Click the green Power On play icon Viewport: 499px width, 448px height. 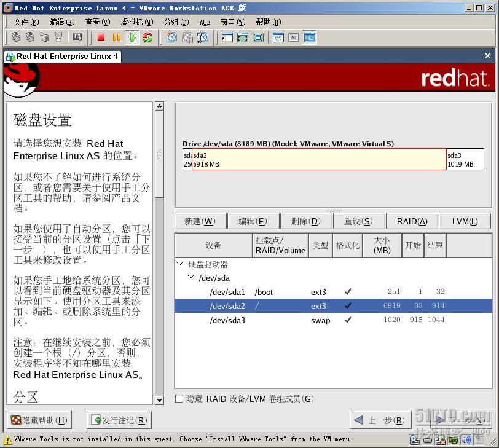[132, 37]
